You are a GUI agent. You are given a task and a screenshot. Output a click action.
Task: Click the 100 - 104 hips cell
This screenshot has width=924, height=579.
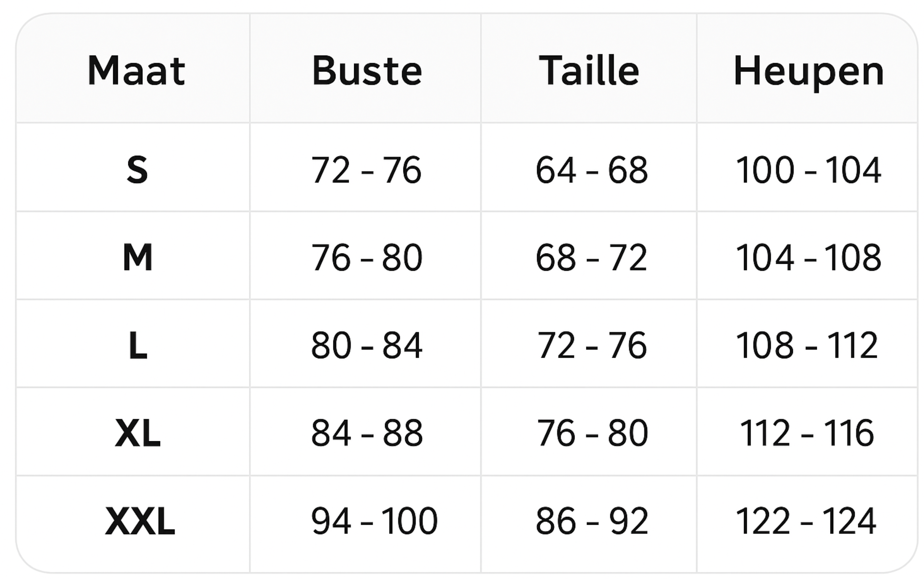point(808,170)
